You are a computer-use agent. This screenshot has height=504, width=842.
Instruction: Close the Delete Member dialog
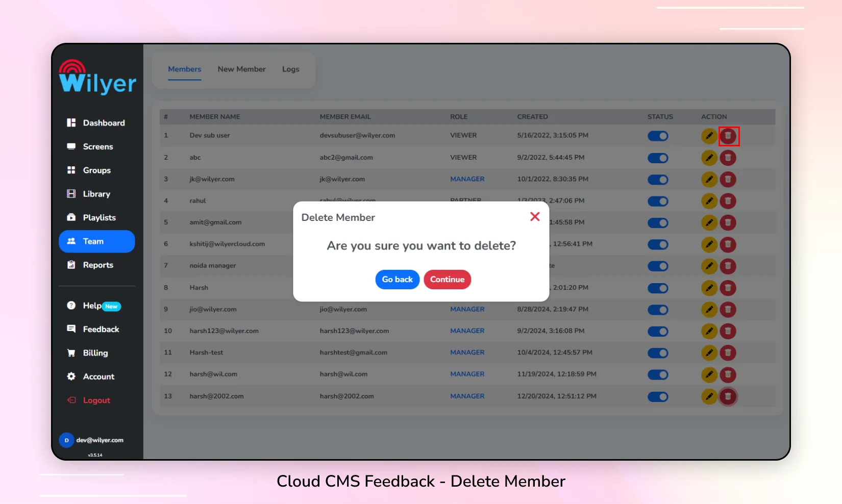535,217
